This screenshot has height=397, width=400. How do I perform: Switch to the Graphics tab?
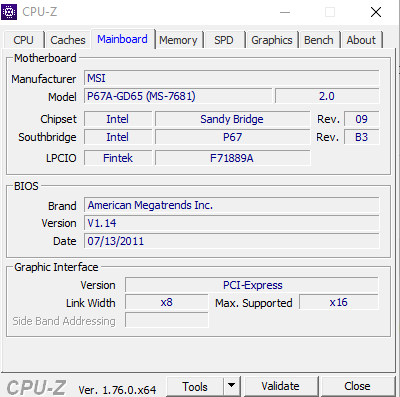[x=272, y=40]
